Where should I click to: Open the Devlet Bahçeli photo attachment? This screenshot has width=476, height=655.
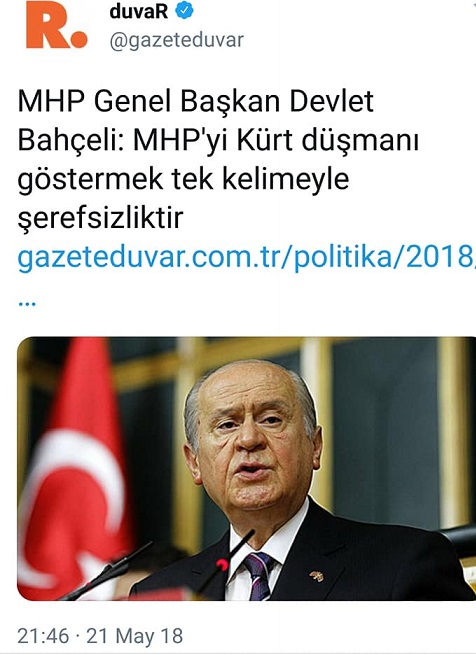[x=247, y=468]
